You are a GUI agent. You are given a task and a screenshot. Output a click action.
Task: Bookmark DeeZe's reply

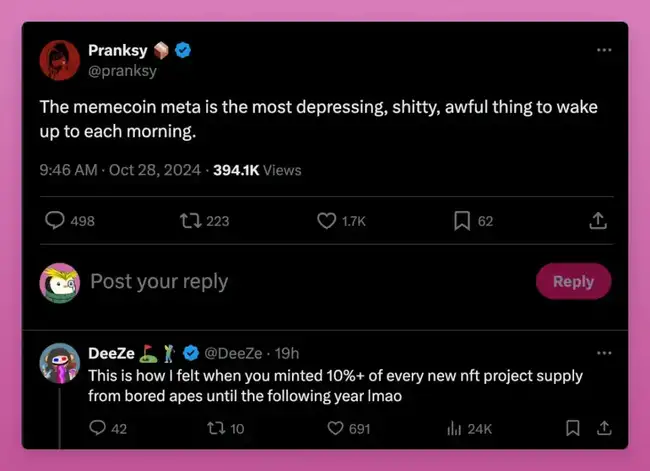572,428
